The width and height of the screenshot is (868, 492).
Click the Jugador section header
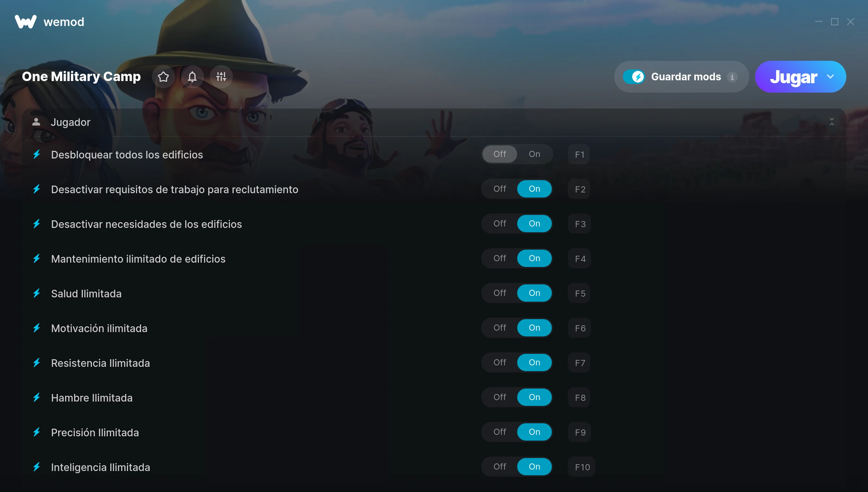click(434, 122)
